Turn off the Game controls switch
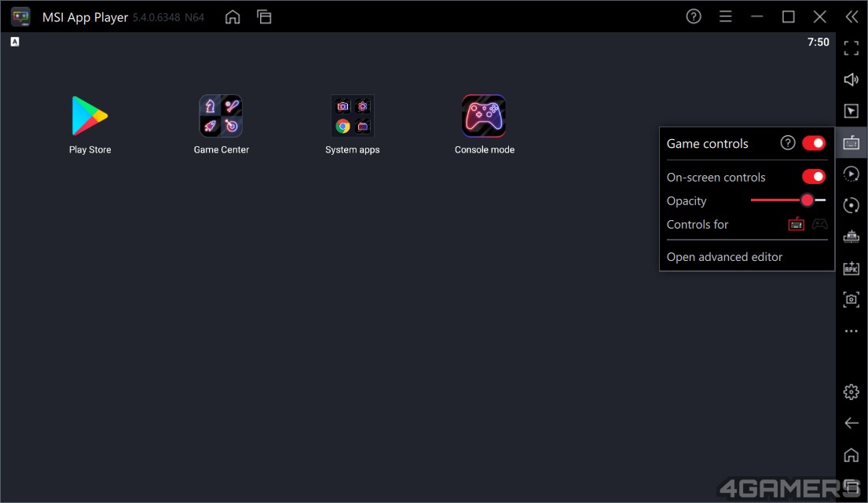 click(x=814, y=144)
